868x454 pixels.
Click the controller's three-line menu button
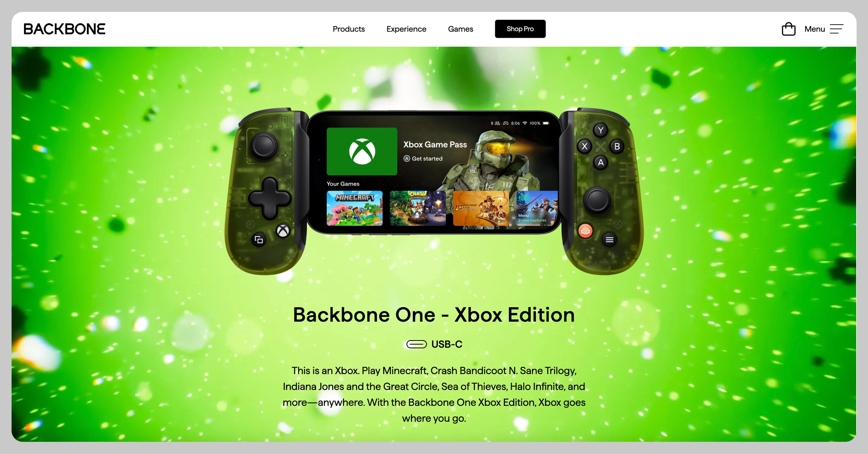point(609,240)
